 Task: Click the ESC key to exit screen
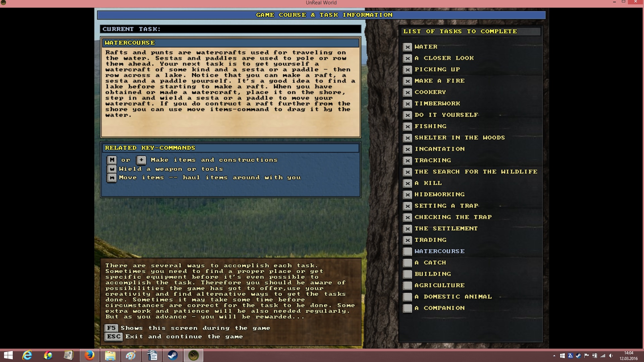click(114, 337)
